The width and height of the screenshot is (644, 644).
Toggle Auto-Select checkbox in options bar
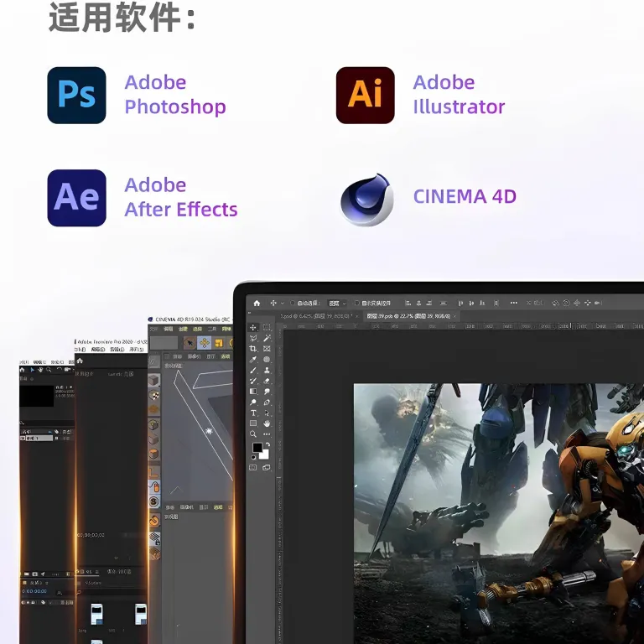coord(293,303)
